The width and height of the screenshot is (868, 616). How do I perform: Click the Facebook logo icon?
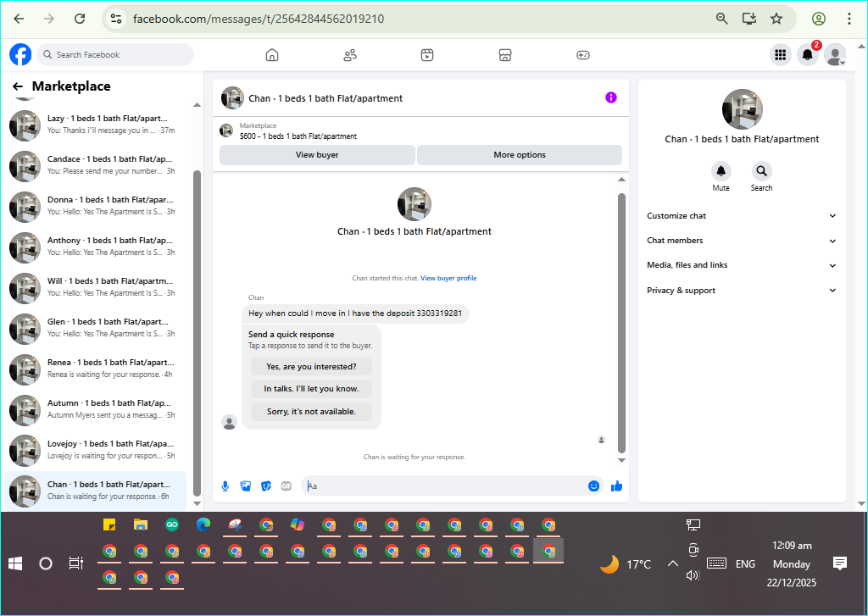tap(20, 55)
